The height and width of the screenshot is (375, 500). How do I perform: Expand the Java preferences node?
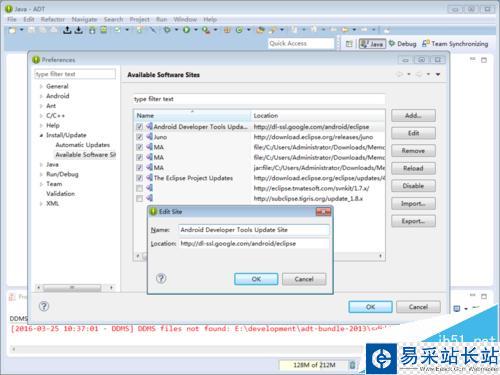click(x=41, y=165)
